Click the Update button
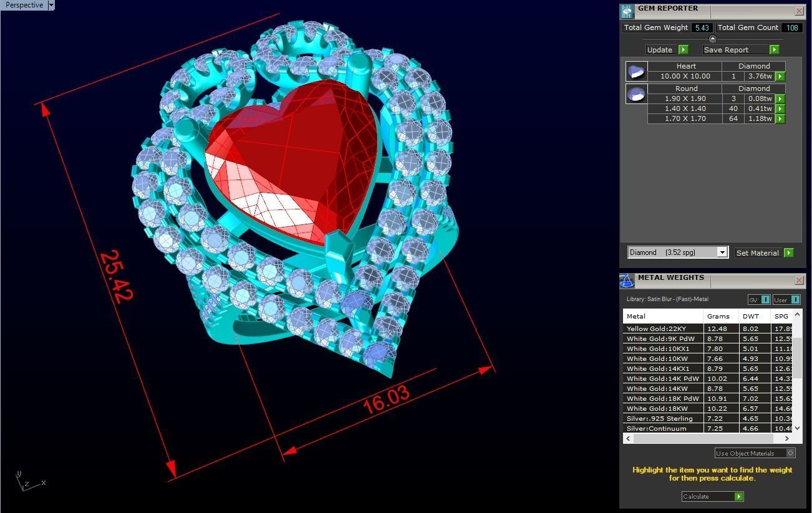The height and width of the screenshot is (513, 812). [x=662, y=50]
